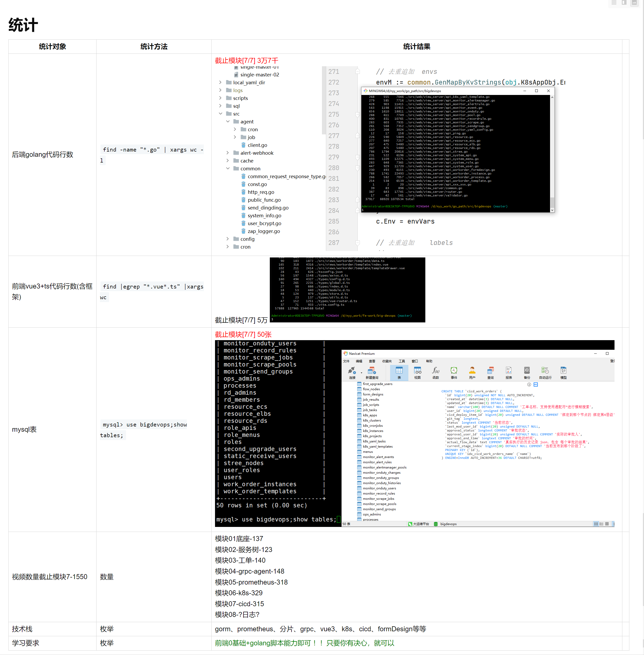Open the 工具 (Tools) menu in Navicat
This screenshot has height=655, width=644.
pos(402,361)
